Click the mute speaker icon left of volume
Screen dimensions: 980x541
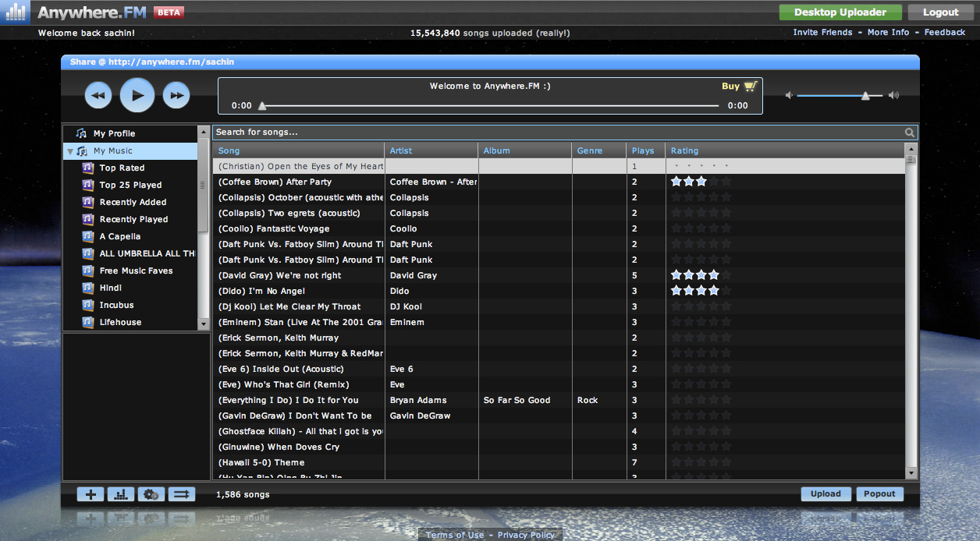[x=789, y=95]
